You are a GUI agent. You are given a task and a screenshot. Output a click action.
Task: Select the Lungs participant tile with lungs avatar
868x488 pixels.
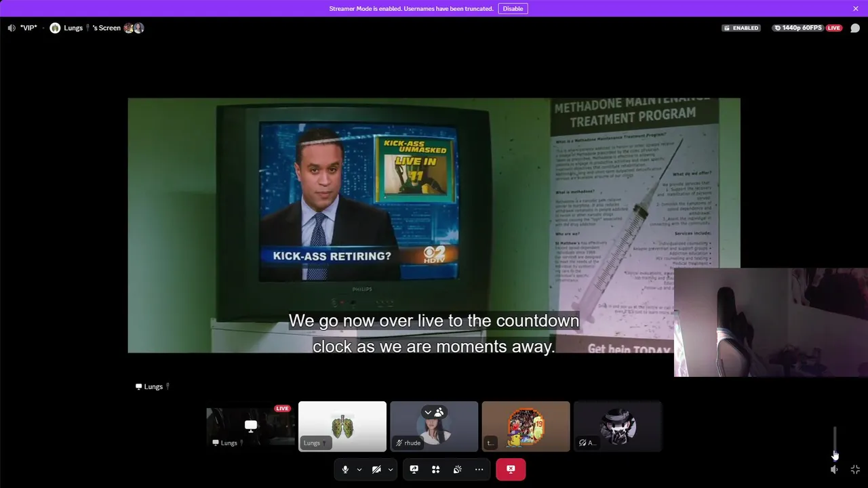point(342,426)
